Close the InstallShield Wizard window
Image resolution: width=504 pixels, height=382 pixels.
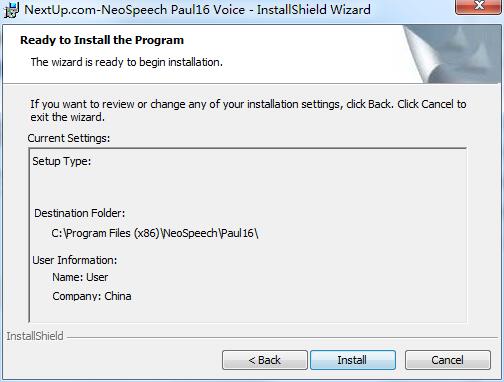479,6
